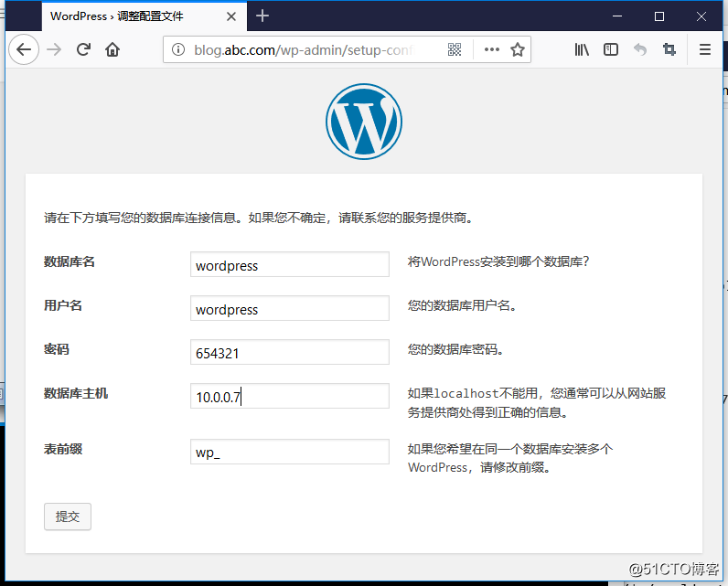Reload the current page

[83, 49]
